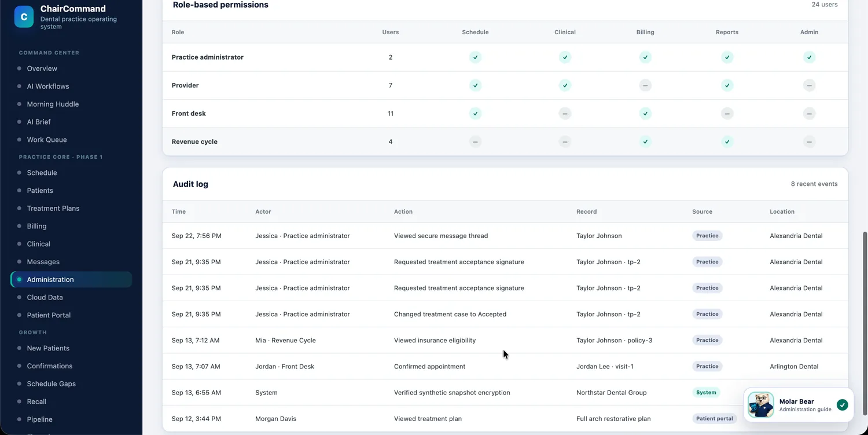Select Administration sidebar item
Screen dimensions: 868x435
pyautogui.click(x=71, y=279)
